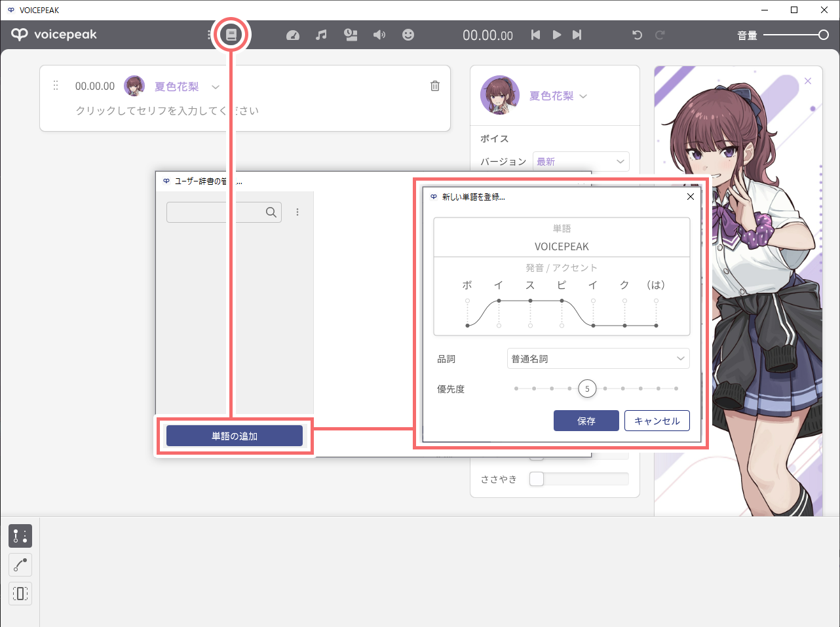The width and height of the screenshot is (840, 627).
Task: Start playback with the play button
Action: (x=556, y=35)
